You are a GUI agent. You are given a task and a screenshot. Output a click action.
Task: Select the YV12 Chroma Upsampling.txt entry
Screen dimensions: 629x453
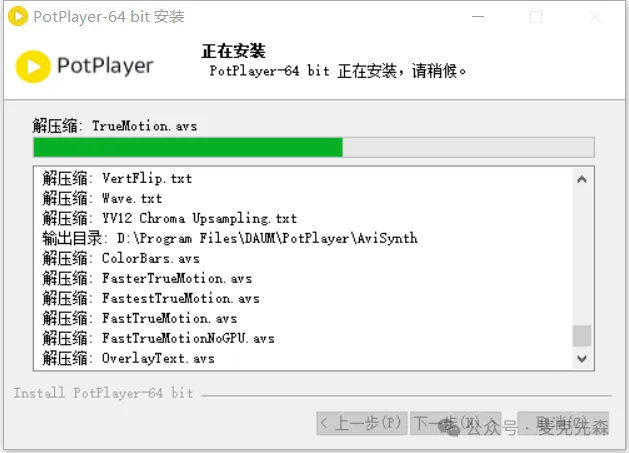click(170, 218)
